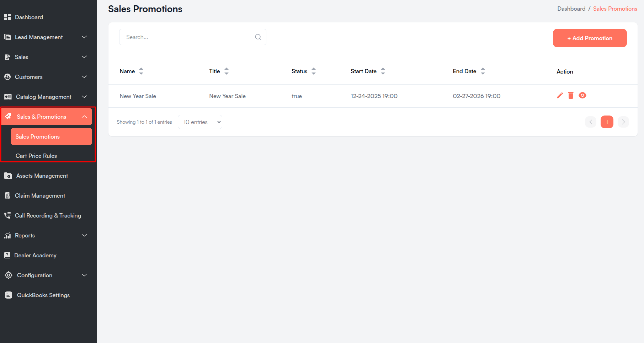Click New Year Sale in Name column

click(x=138, y=96)
